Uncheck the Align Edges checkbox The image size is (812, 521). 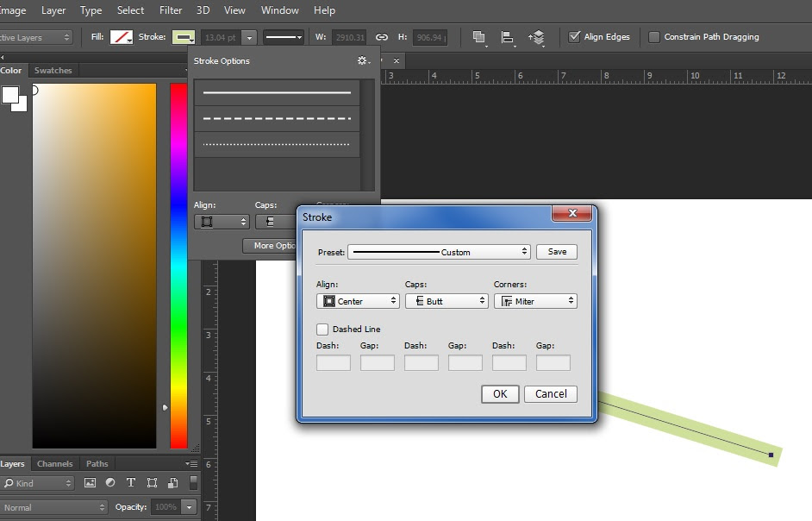[x=575, y=37]
